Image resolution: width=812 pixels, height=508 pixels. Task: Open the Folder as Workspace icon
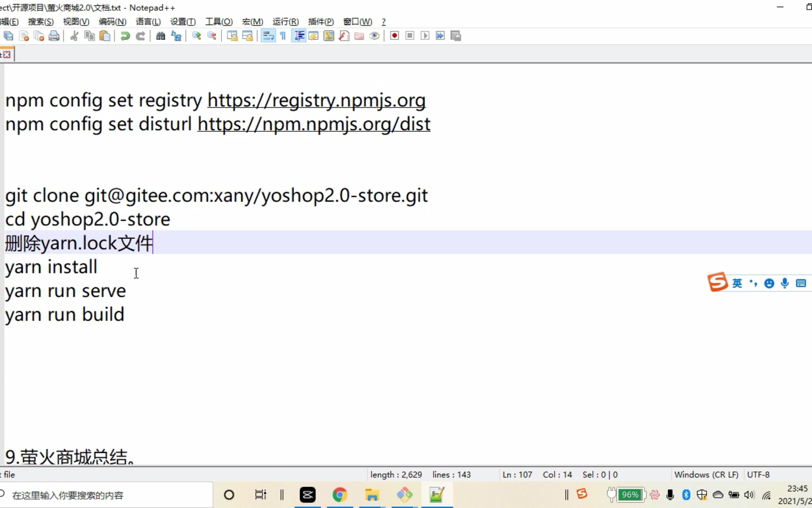(x=359, y=36)
